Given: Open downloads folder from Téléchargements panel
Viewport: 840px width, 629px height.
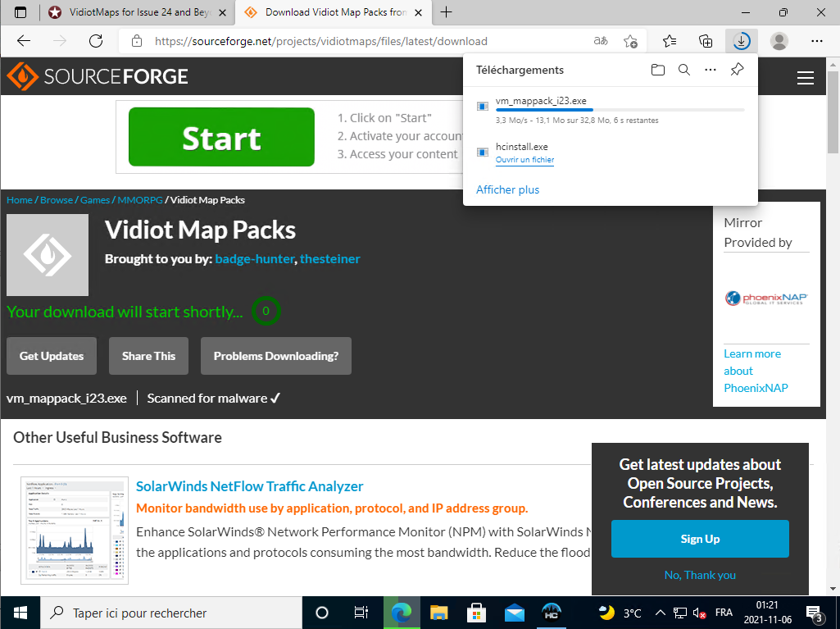Looking at the screenshot, I should (x=658, y=70).
